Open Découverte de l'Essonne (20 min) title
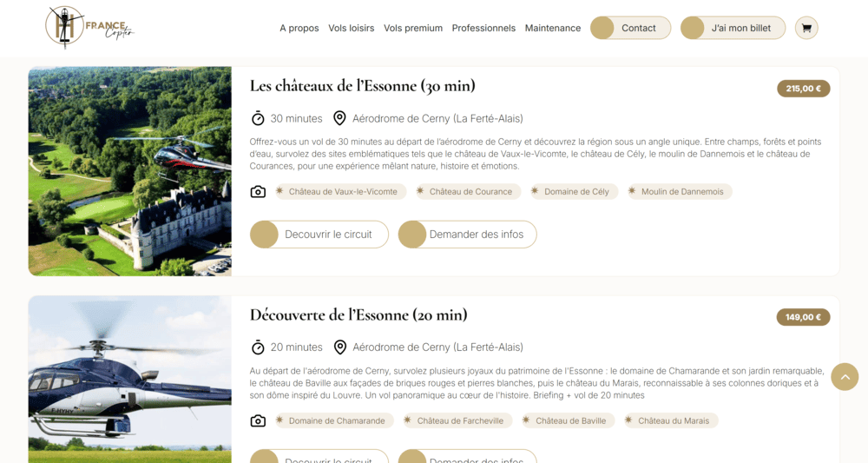This screenshot has height=463, width=868. (358, 315)
